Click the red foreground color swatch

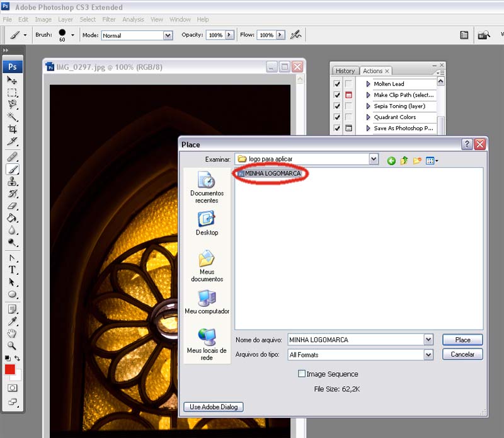tap(10, 369)
